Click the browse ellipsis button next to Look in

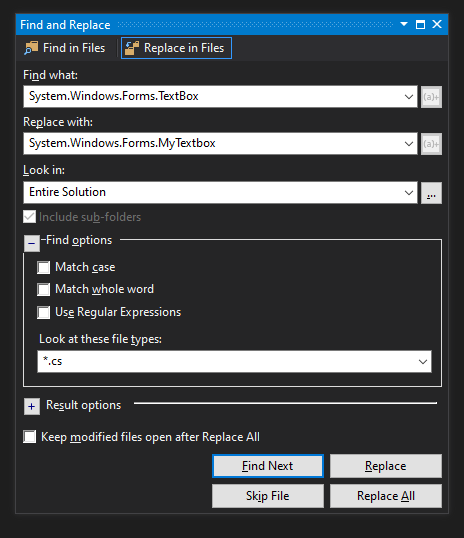pos(431,193)
